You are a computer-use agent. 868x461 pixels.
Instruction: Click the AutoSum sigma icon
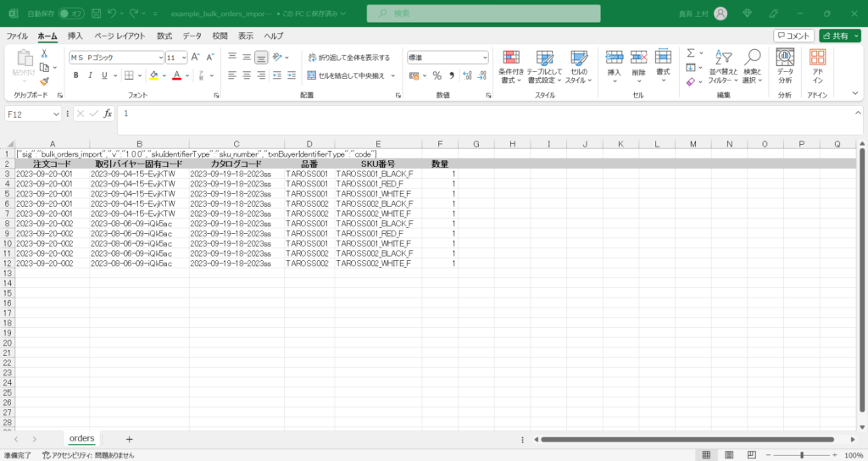(691, 53)
